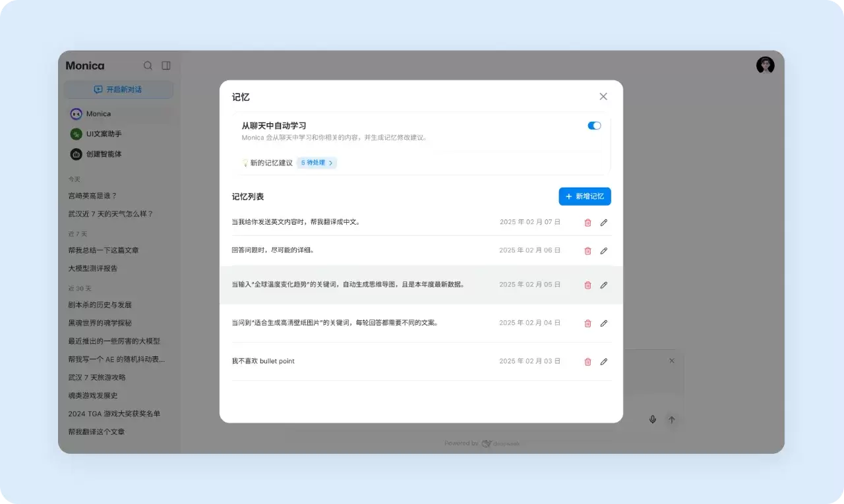Screen dimensions: 844x504
Task: Close the 记忆 dialog
Action: click(603, 96)
